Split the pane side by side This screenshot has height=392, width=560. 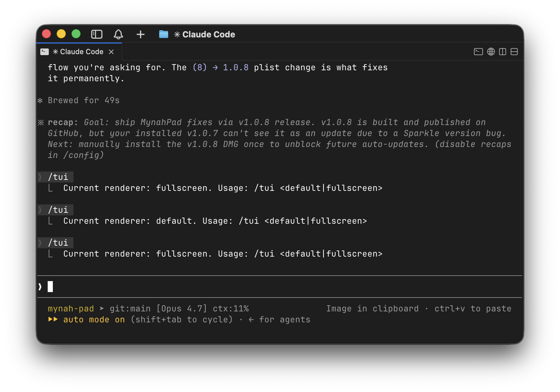[x=502, y=52]
